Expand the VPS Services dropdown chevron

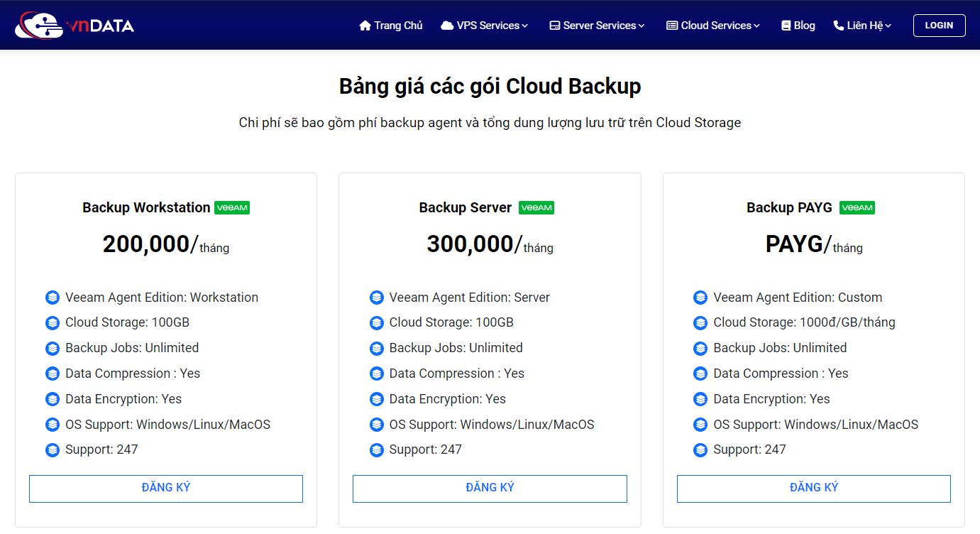pyautogui.click(x=525, y=26)
